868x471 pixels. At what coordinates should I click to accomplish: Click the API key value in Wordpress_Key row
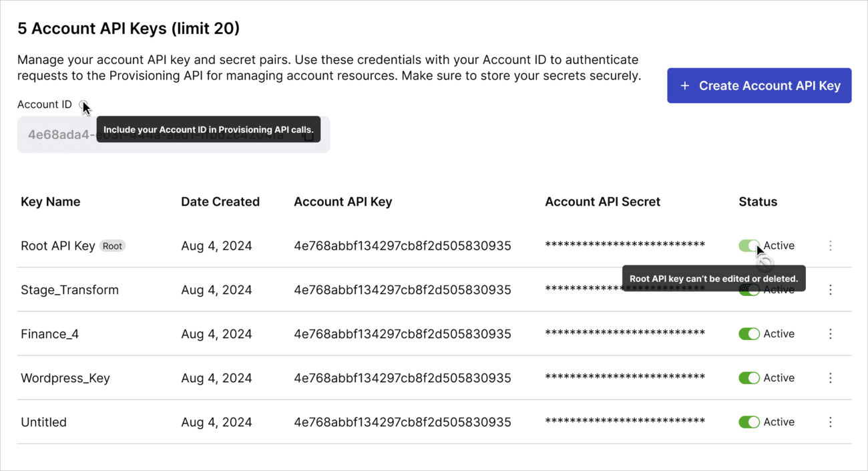pos(403,378)
